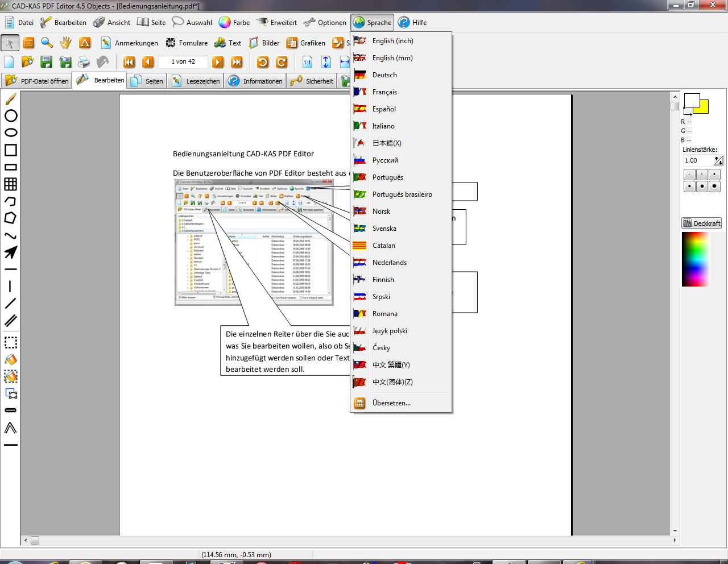This screenshot has height=564, width=728.
Task: Open the Optionen dropdown menu
Action: pos(325,23)
